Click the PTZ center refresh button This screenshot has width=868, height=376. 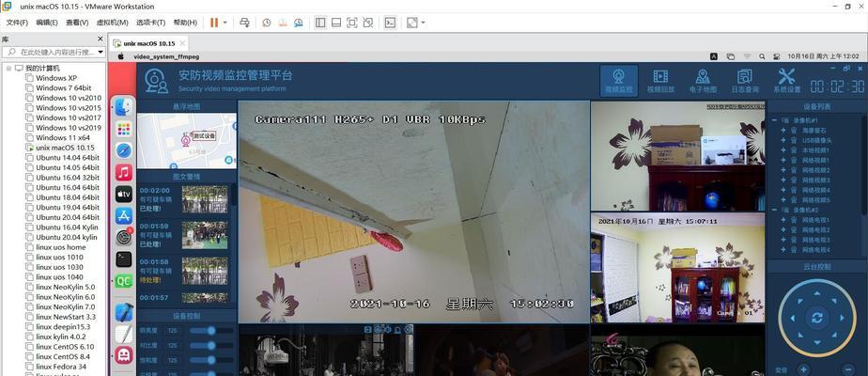point(817,318)
